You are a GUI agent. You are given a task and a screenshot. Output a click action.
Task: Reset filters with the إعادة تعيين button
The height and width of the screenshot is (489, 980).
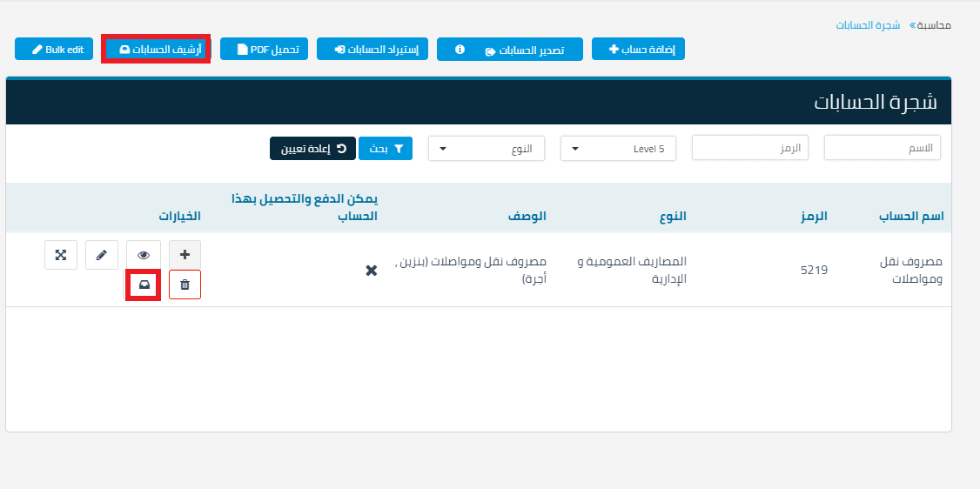click(x=312, y=149)
